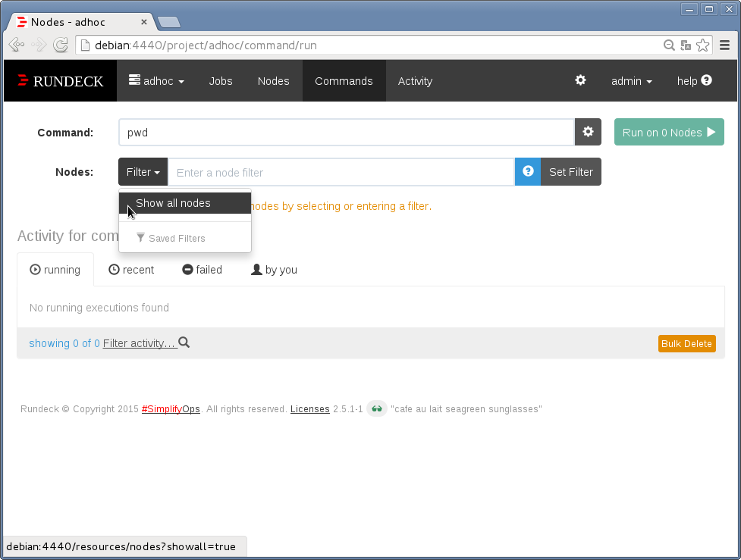Open the Nodes page from the navbar
Image resolution: width=741 pixels, height=560 pixels.
coord(273,81)
